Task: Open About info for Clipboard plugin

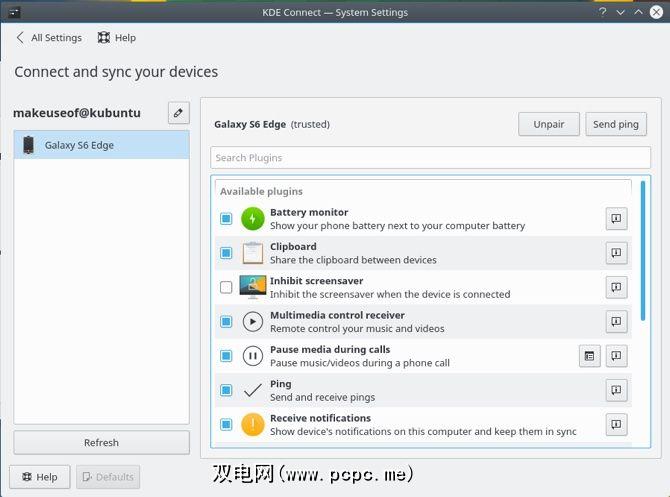Action: coord(617,253)
